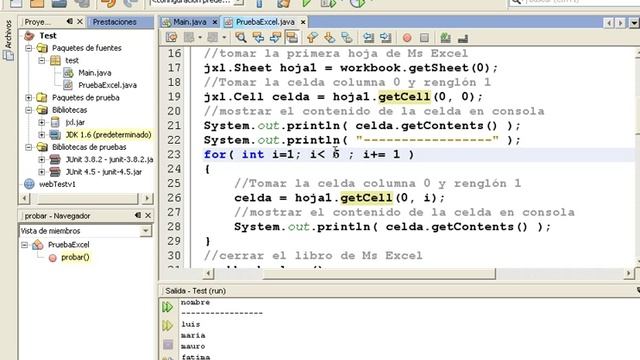Collapse the Paquetes de fuentes node
The image size is (640, 360).
point(29,48)
